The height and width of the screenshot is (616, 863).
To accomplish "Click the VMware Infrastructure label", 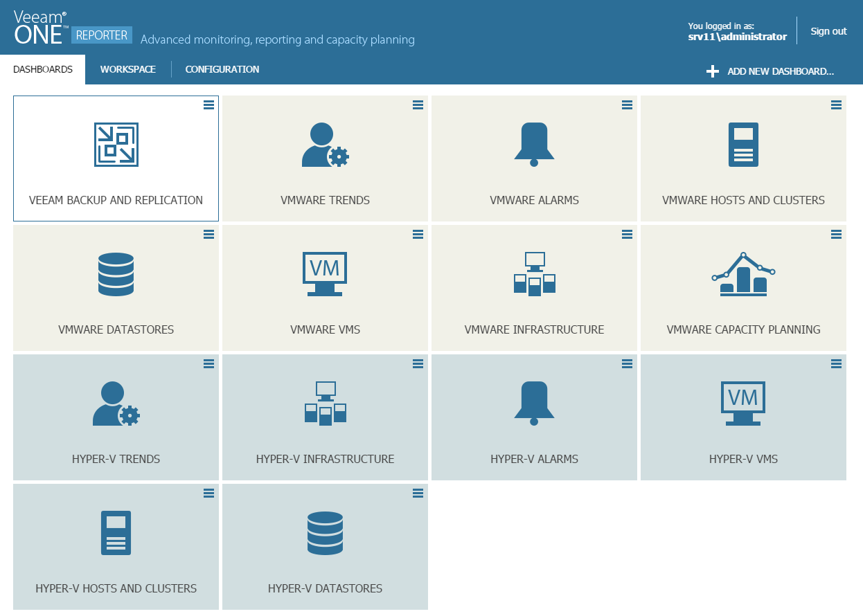I will (x=534, y=329).
